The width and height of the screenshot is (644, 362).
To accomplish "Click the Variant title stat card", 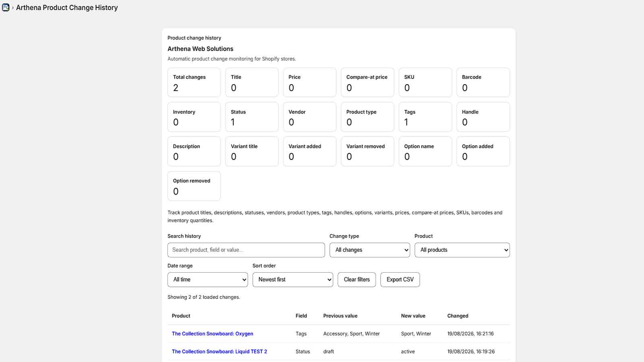I will (252, 152).
